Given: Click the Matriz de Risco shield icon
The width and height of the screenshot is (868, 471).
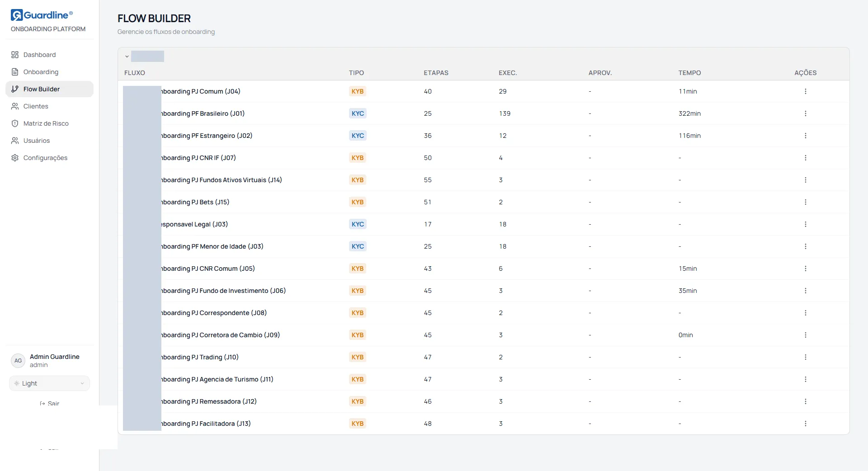Looking at the screenshot, I should (x=15, y=123).
